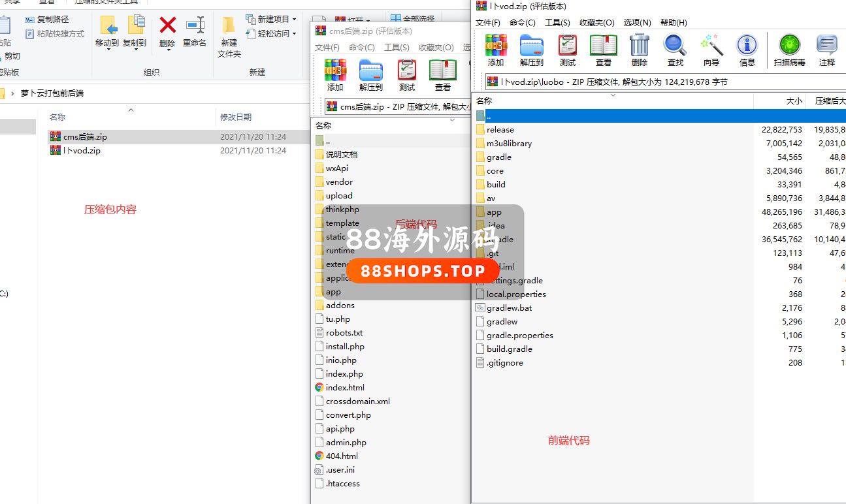
Task: Open the Find magnifier tool in WinRAR
Action: [x=675, y=50]
